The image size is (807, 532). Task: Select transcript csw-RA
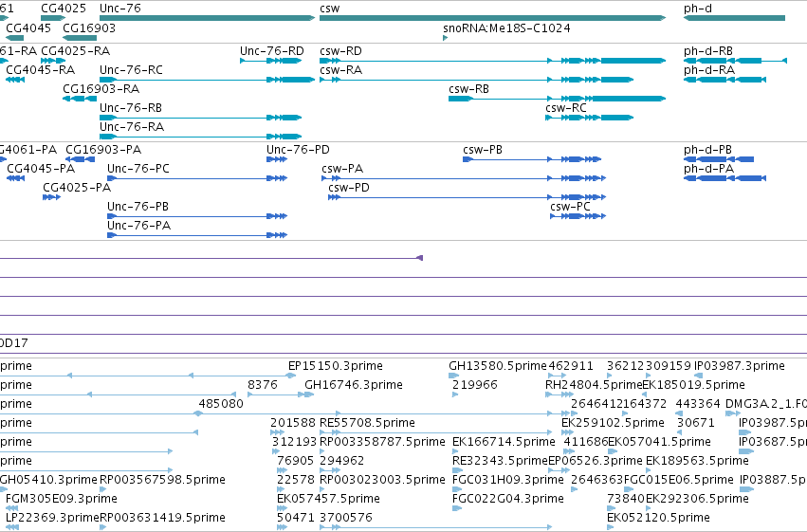tap(477, 80)
